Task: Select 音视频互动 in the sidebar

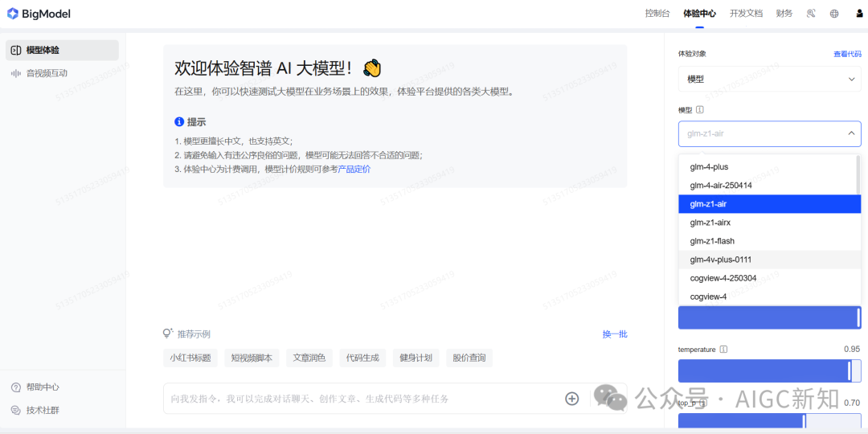Action: 62,73
